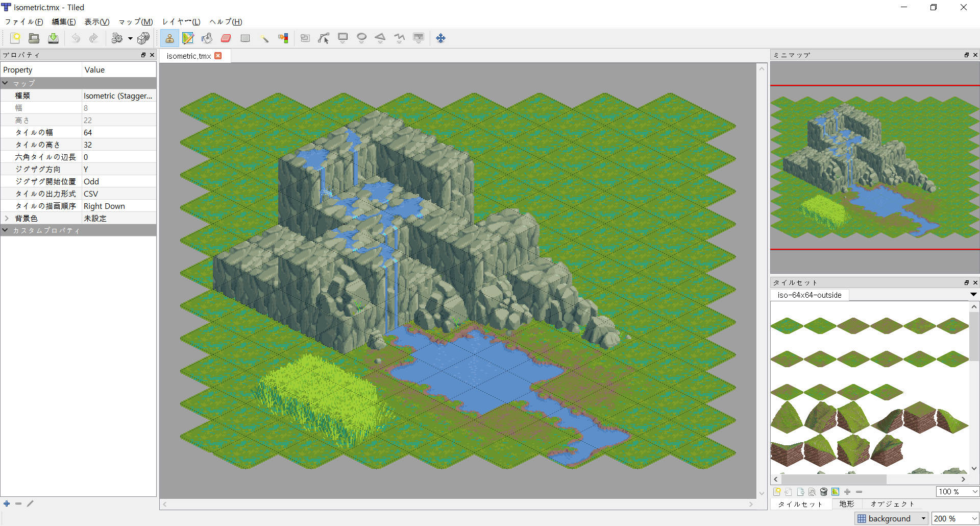Click the タイルの幅 value 64
This screenshot has width=980, height=526.
[118, 132]
